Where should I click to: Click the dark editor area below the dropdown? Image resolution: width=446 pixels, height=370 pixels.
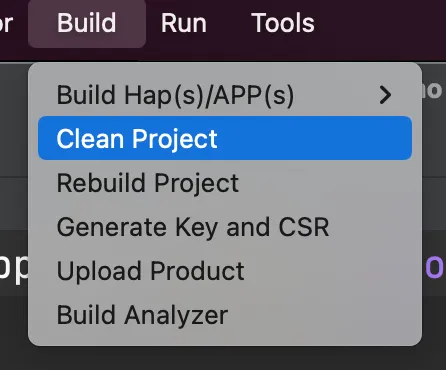point(223,359)
